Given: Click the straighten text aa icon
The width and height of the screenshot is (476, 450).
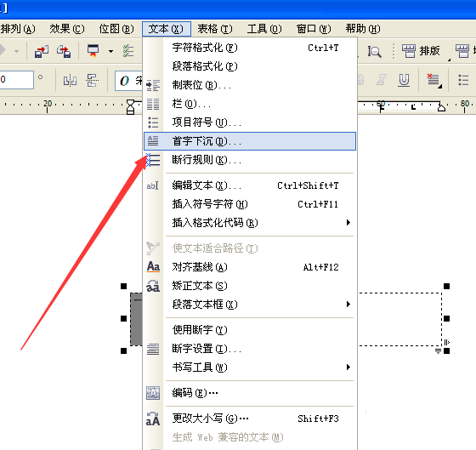Looking at the screenshot, I should [x=153, y=286].
